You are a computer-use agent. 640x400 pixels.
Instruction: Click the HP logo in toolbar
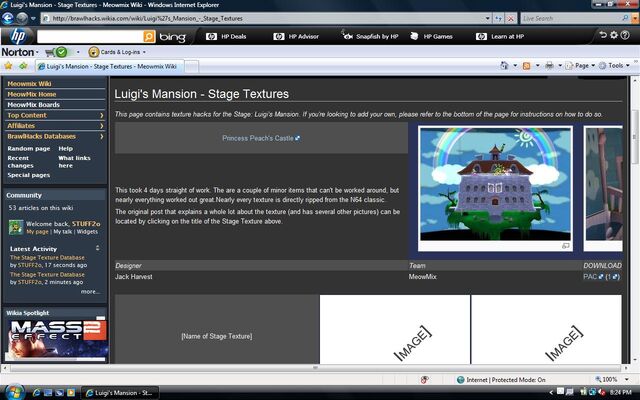(x=17, y=36)
